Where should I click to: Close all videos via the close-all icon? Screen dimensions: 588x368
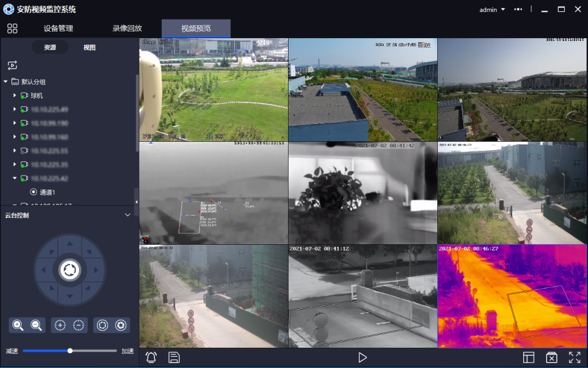(552, 358)
